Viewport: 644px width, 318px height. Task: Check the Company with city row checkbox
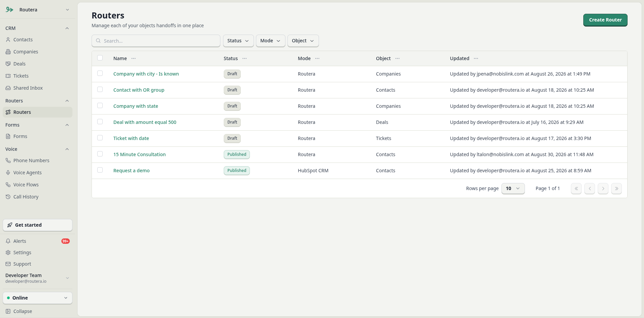pos(100,73)
